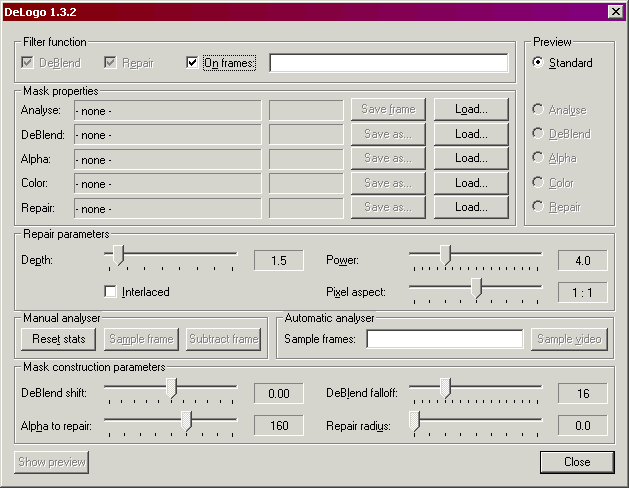The height and width of the screenshot is (488, 629).
Task: Click the DeBlend shift slider thumb
Action: point(172,388)
